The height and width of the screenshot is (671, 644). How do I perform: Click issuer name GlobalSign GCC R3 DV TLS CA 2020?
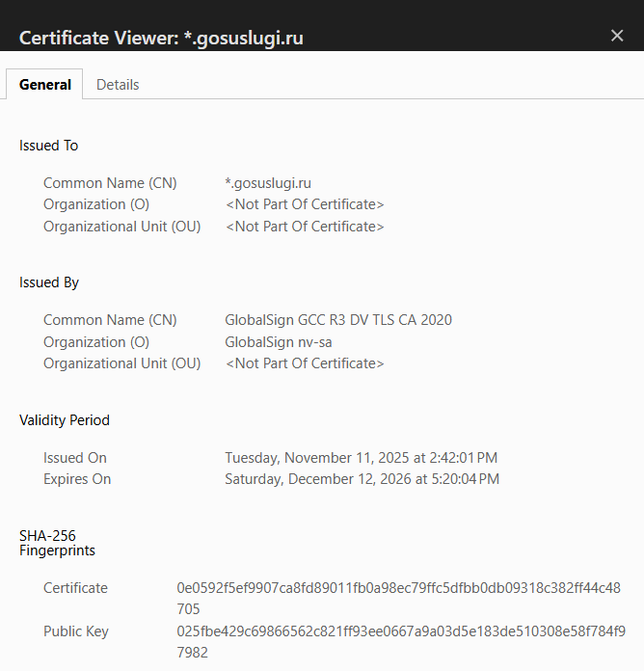338,320
